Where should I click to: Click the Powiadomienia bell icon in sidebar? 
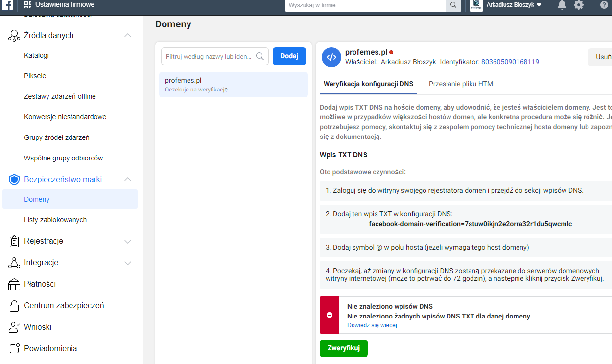pyautogui.click(x=14, y=349)
